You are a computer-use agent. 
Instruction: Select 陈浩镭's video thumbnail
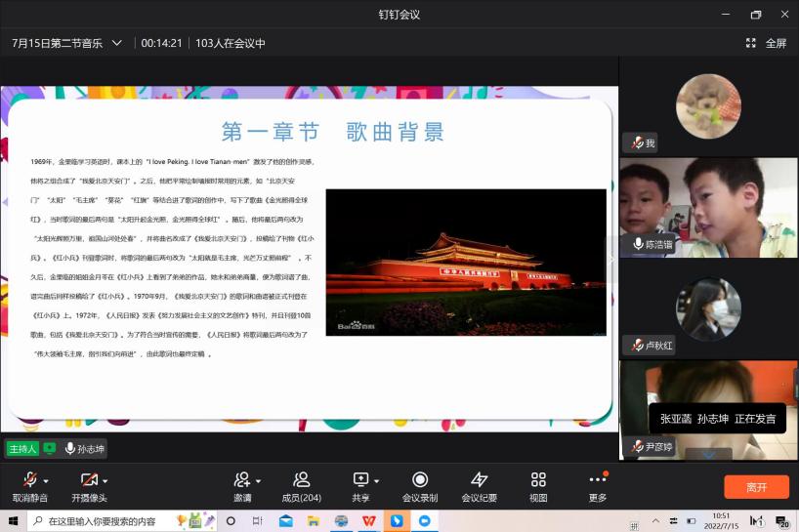[708, 207]
